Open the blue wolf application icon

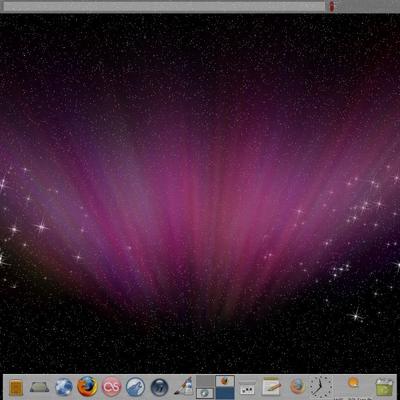tap(135, 387)
